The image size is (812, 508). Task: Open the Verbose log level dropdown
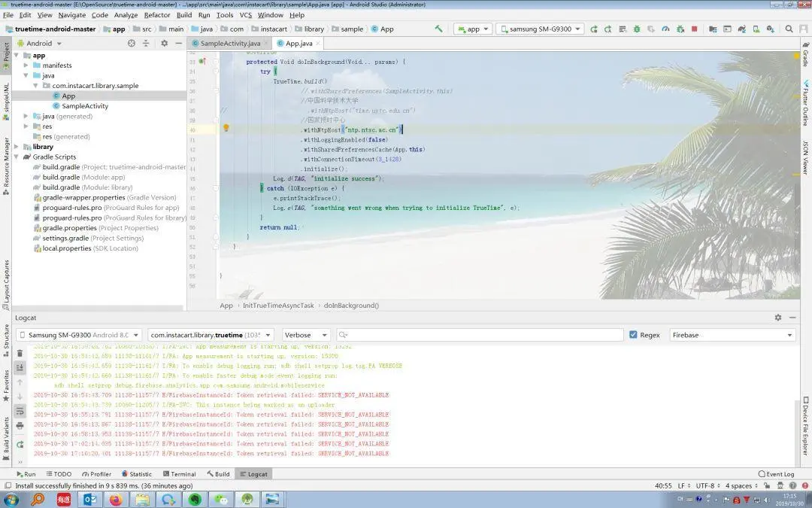(x=306, y=335)
